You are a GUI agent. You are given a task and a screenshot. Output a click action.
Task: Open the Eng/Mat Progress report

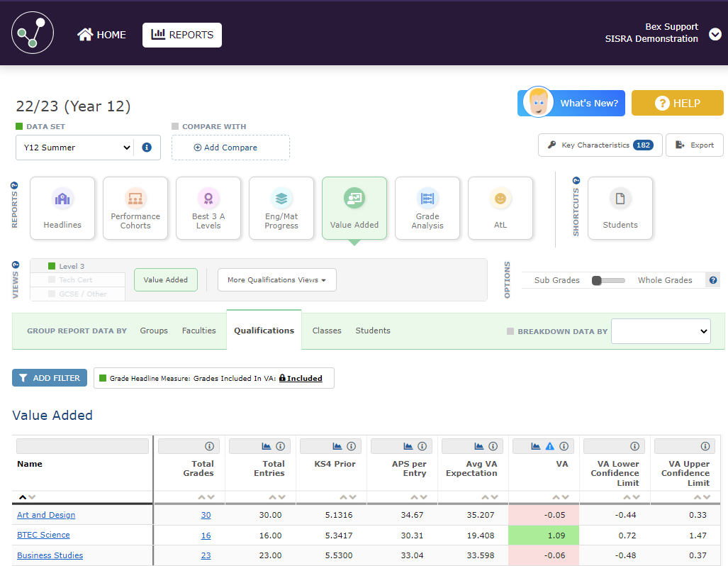coord(281,208)
